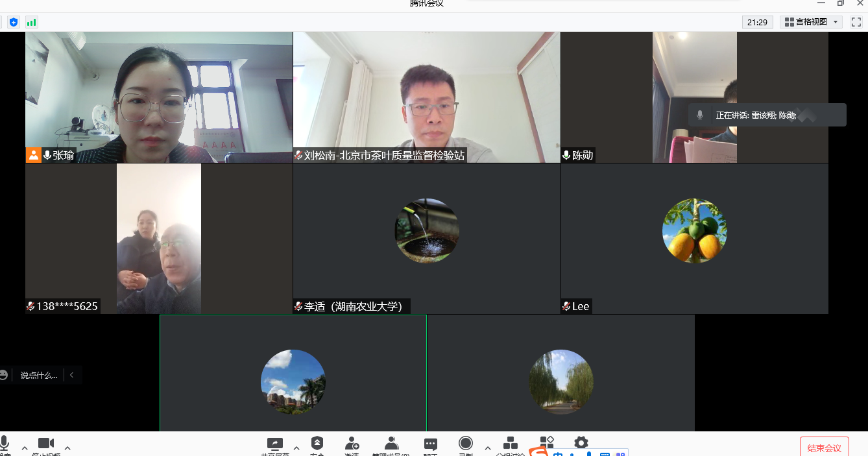Start recording the meeting
Image resolution: width=868 pixels, height=456 pixels.
pos(466,444)
